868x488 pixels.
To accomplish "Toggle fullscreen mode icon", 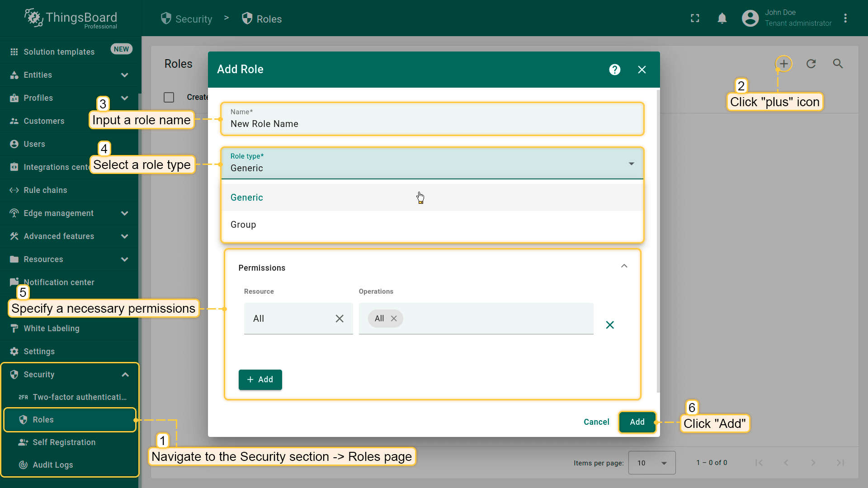I will (695, 19).
